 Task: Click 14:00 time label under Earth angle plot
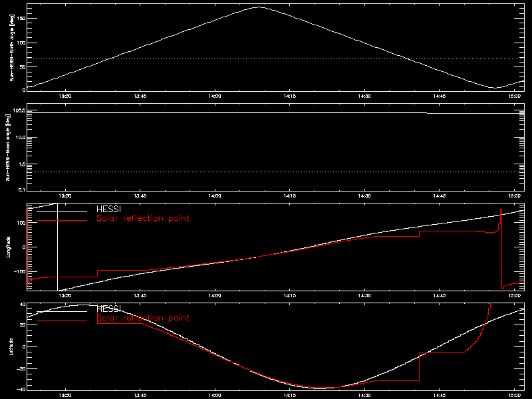point(215,96)
